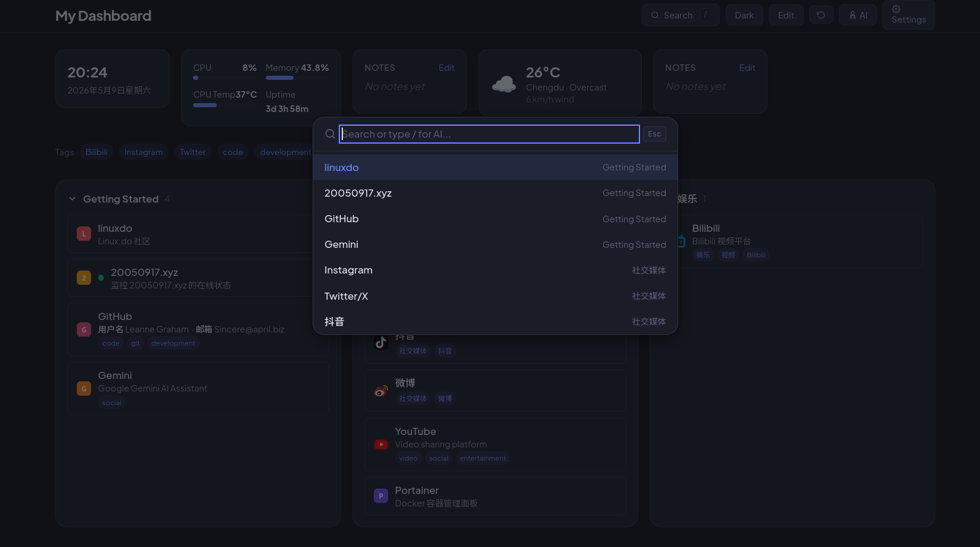Click the social tag on the Gemini card
This screenshot has width=980, height=547.
pyautogui.click(x=112, y=403)
